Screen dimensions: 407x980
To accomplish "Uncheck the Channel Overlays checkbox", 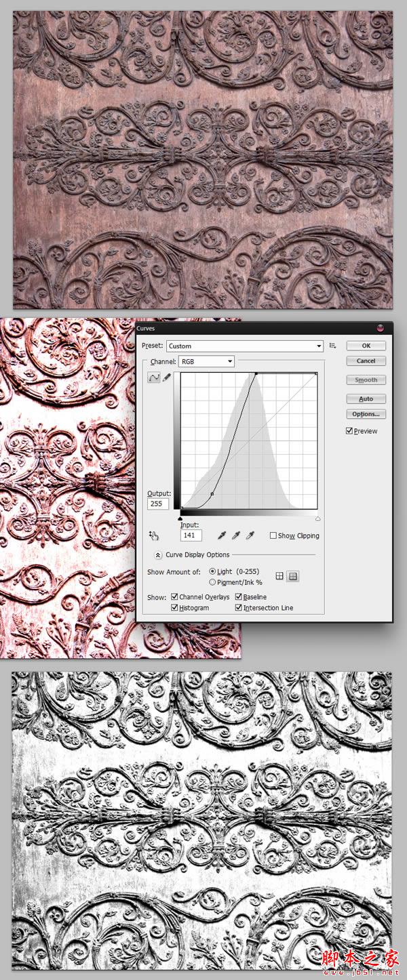I will click(x=175, y=597).
